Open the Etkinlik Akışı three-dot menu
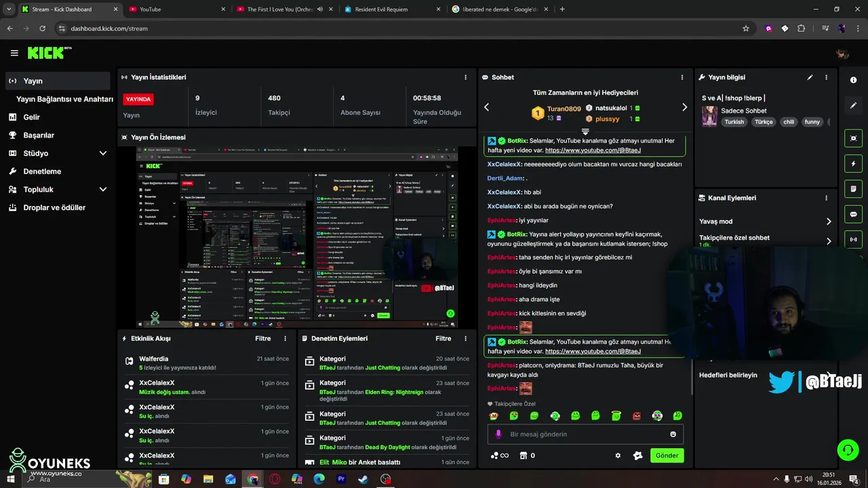This screenshot has width=868, height=488. [285, 338]
